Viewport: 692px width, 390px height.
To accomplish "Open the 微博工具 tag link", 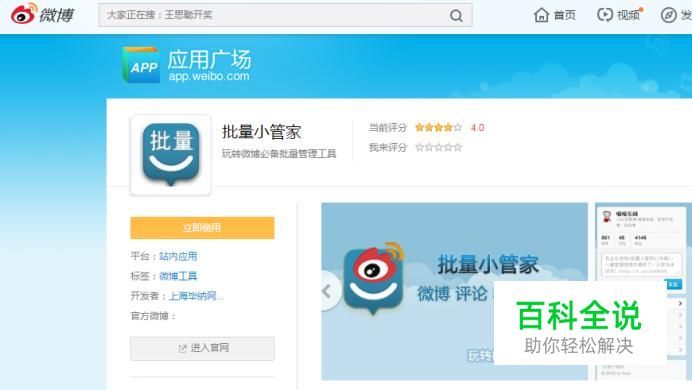I will click(178, 276).
